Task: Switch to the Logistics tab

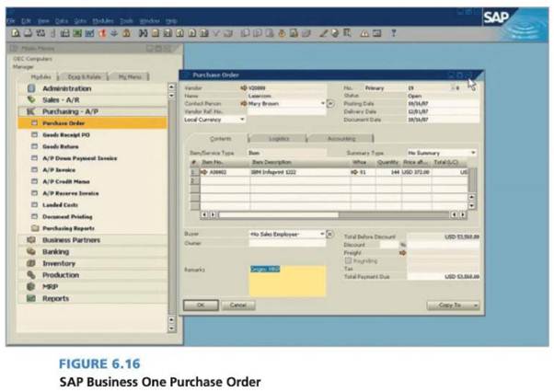Action: (277, 138)
